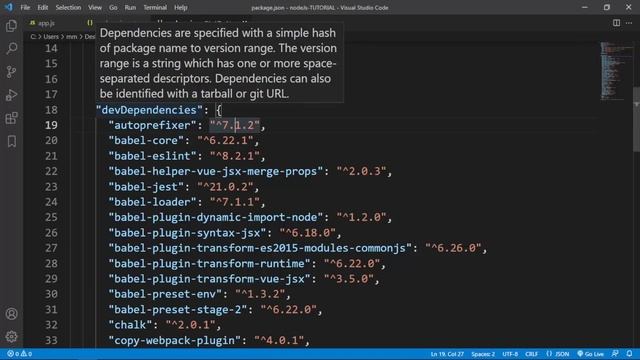Open the Accounts menu icon
Viewport: 640px width, 360px height.
point(11,314)
